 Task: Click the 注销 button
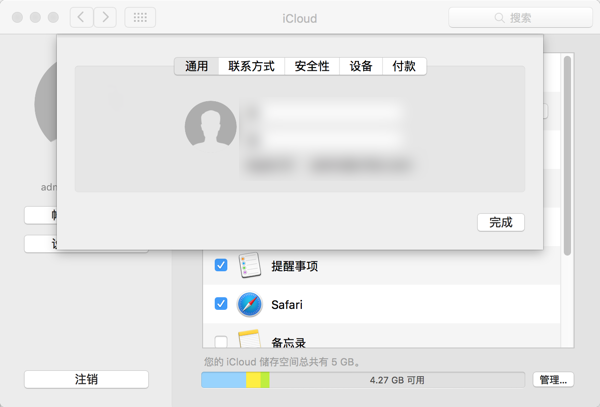86,379
